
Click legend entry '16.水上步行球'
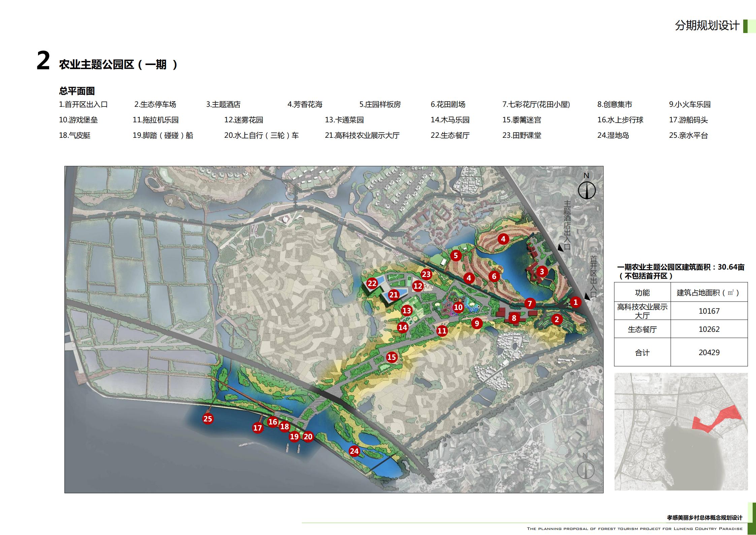click(621, 120)
